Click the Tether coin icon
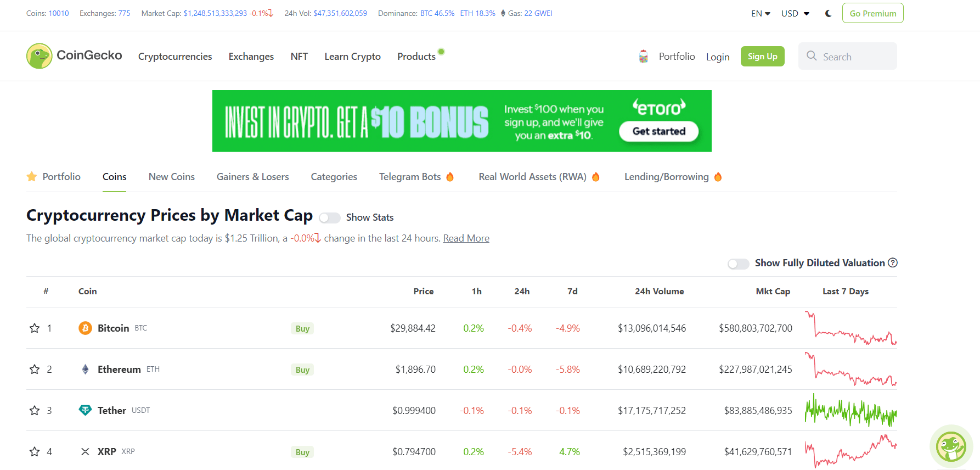980x470 pixels. click(85, 410)
